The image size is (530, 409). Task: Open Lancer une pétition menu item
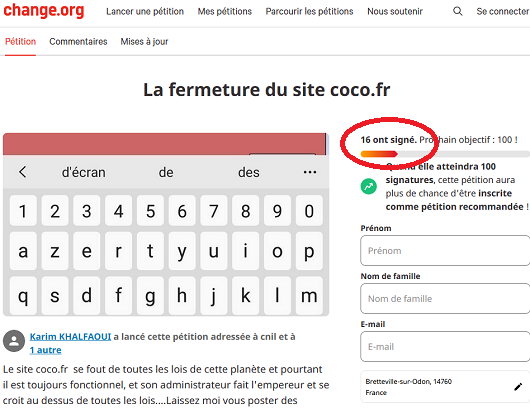click(145, 11)
